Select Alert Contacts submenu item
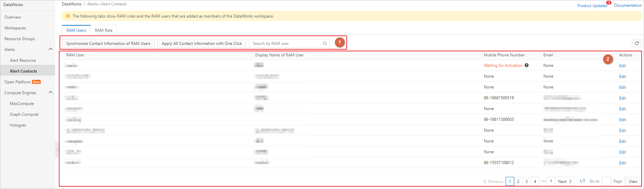Screen dimensions: 644x189 [x=23, y=71]
